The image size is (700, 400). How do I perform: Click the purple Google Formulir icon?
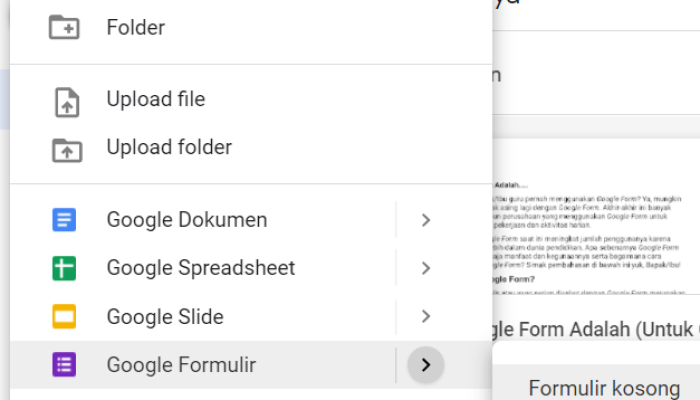click(64, 365)
